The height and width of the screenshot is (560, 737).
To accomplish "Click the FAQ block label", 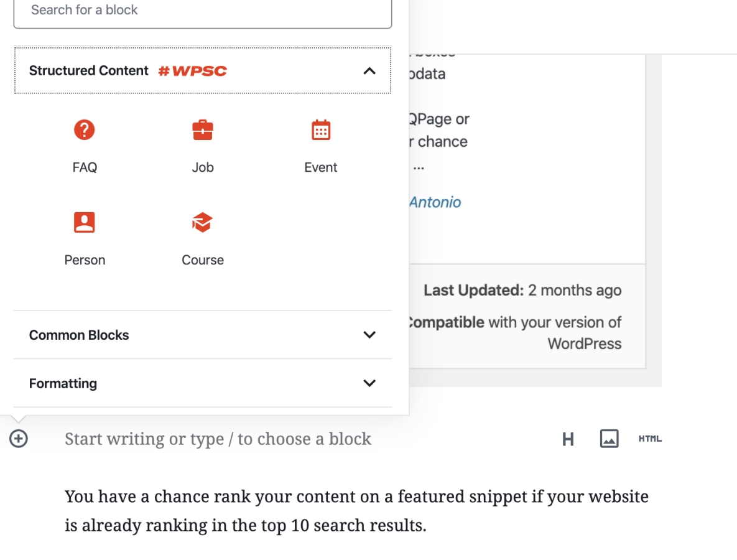I will (x=85, y=167).
